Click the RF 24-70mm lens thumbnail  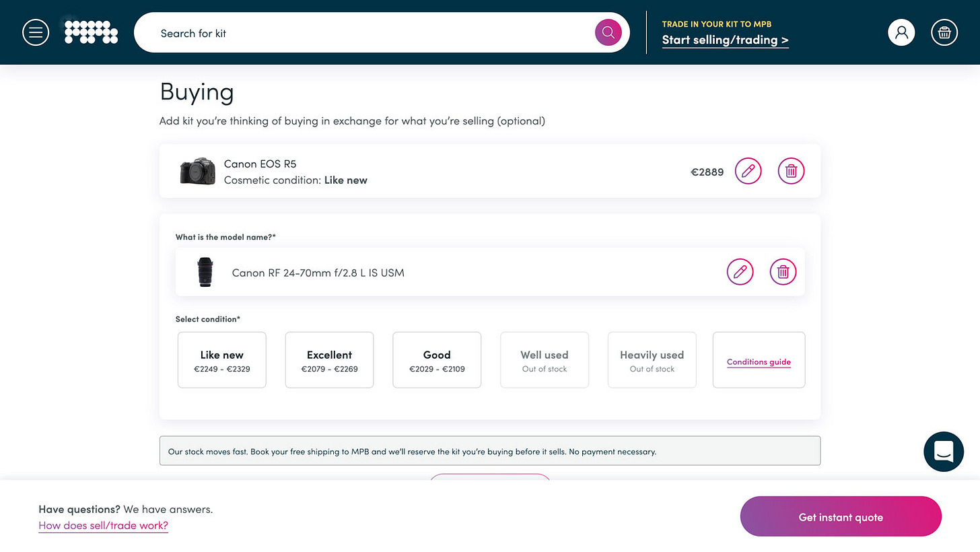pyautogui.click(x=205, y=272)
